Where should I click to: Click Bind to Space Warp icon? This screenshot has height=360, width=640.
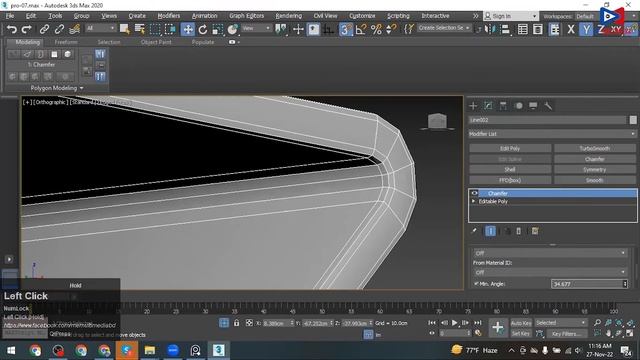pyautogui.click(x=74, y=29)
